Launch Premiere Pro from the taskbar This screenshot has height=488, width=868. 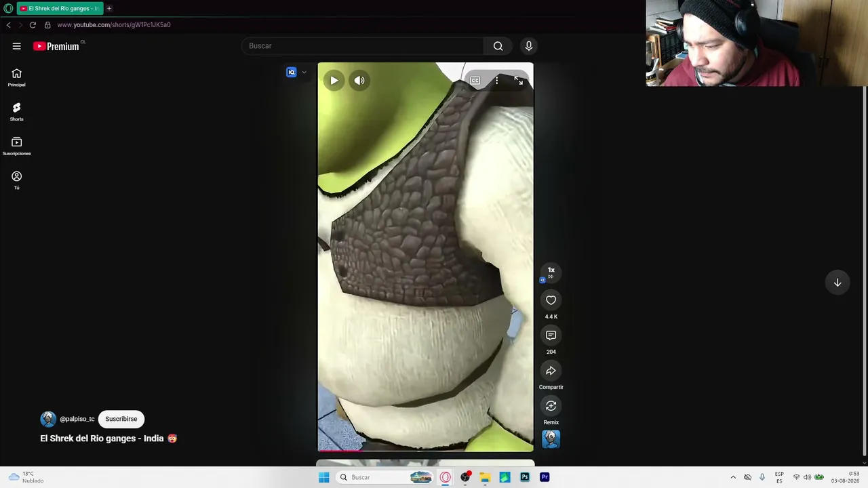point(545,477)
